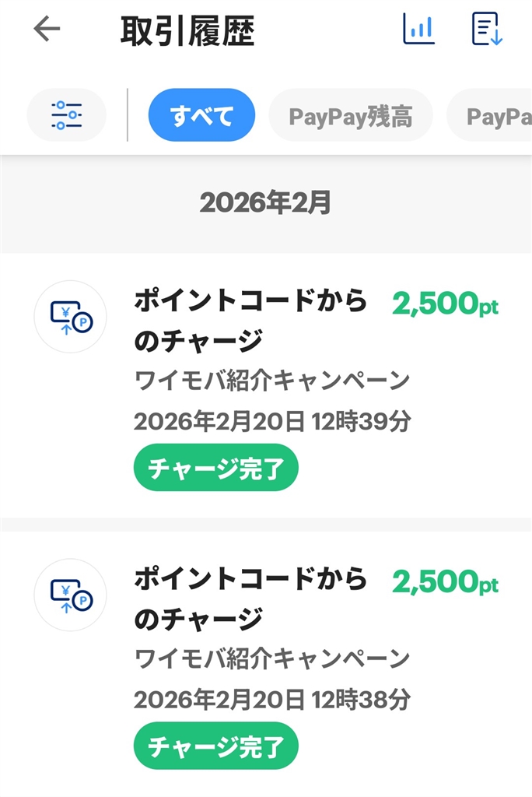Tap 2,500pt amount of the 12時39分 charge
The width and height of the screenshot is (532, 797).
coord(445,304)
